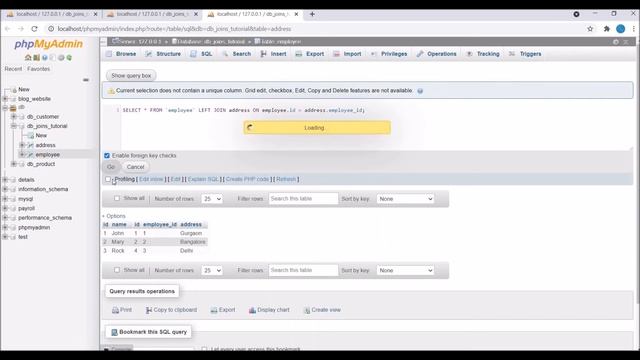Click Filter rows search field above results
640x360 pixels.
(303, 199)
